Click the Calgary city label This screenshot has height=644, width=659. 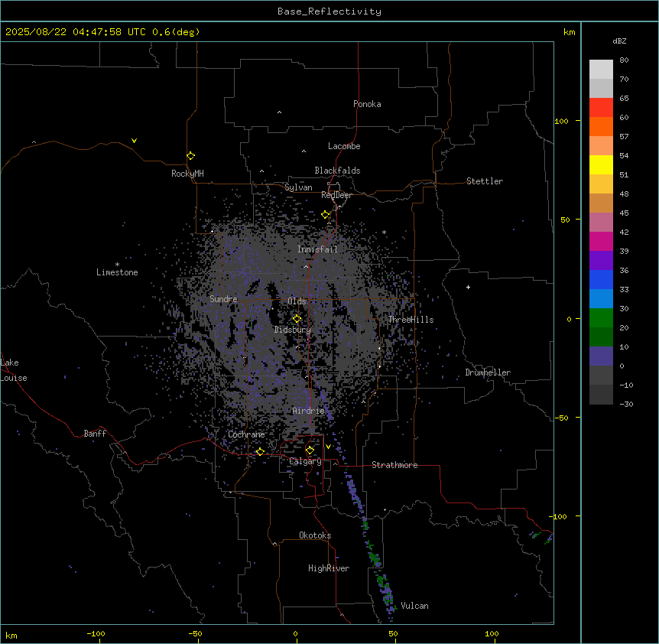305,461
